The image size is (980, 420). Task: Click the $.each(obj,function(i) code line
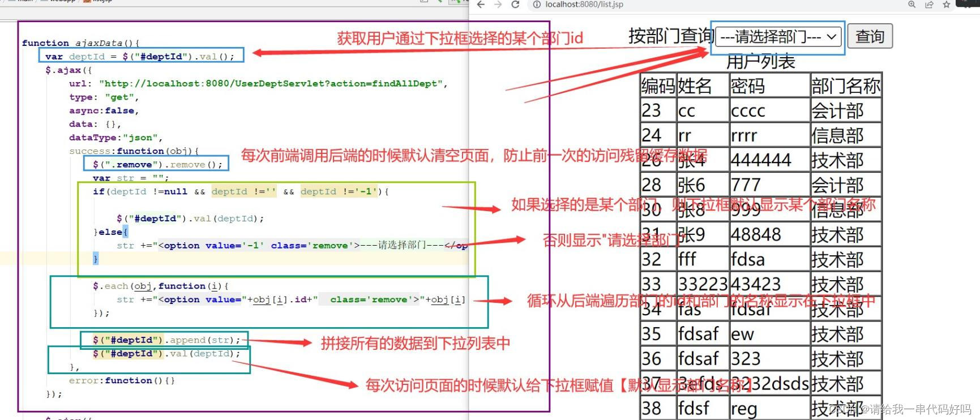[161, 286]
